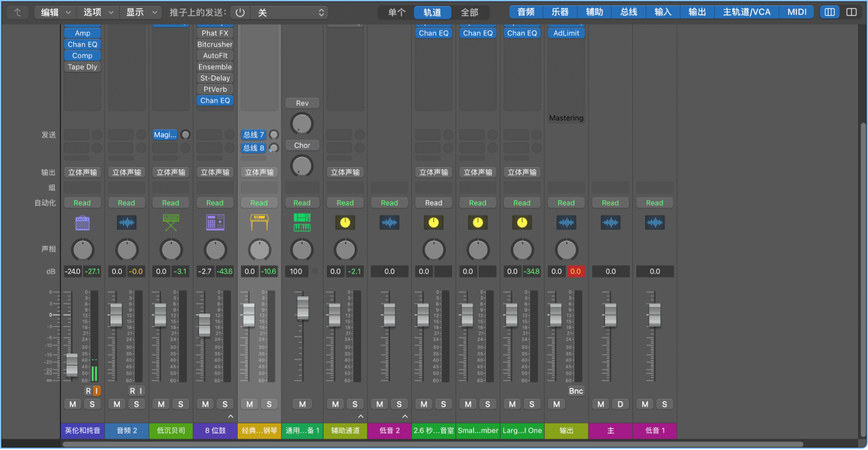
Task: Solo the 8 位鼓 channel
Action: tap(224, 404)
